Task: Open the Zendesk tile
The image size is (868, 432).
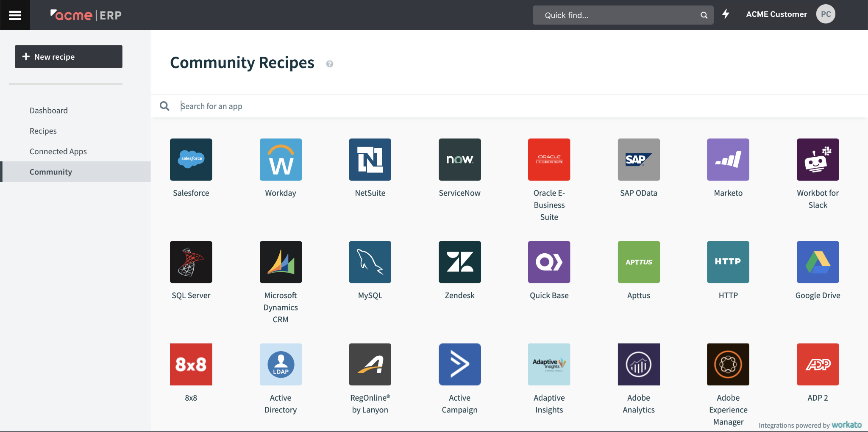Action: tap(459, 262)
